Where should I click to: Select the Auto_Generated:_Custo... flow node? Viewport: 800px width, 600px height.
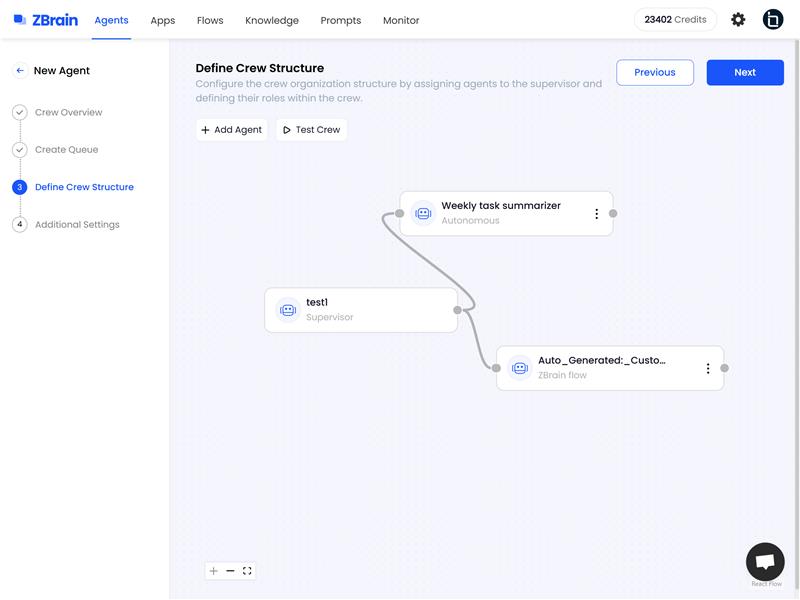coord(610,368)
